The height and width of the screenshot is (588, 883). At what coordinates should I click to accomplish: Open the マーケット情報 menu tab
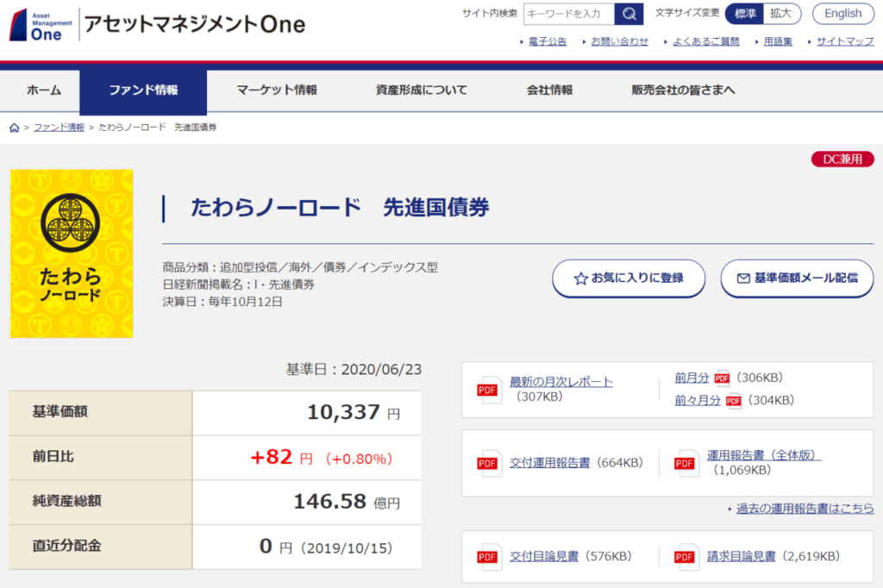[x=277, y=91]
